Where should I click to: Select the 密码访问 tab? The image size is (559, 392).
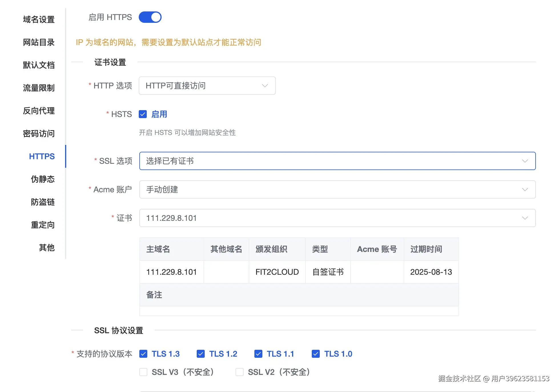click(x=39, y=134)
